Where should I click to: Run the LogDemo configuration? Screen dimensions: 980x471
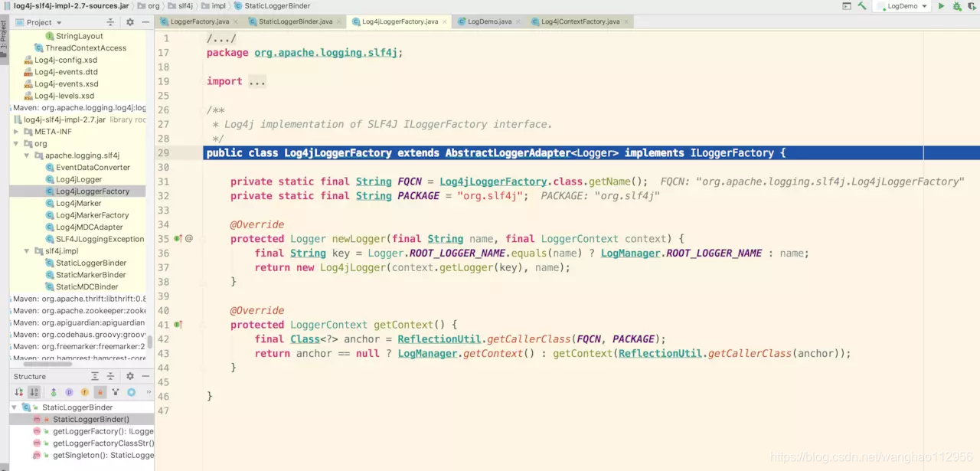(942, 6)
